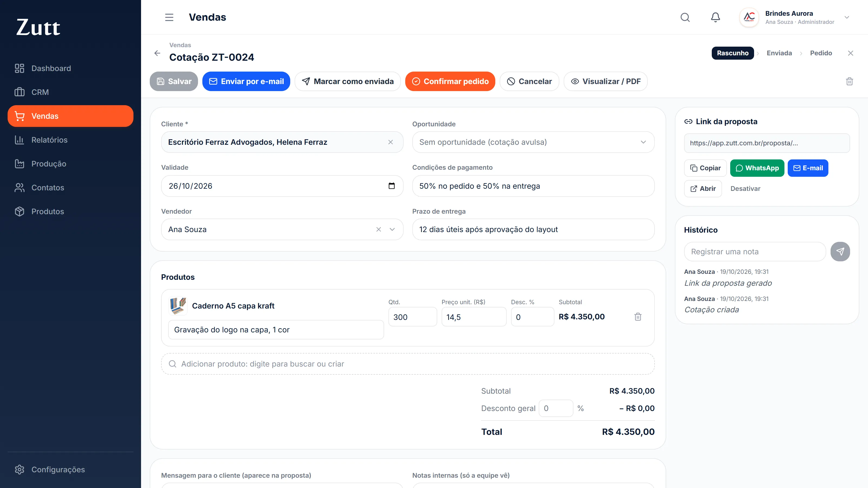Select the Enviada status step
Image resolution: width=868 pixels, height=488 pixels.
click(x=779, y=53)
